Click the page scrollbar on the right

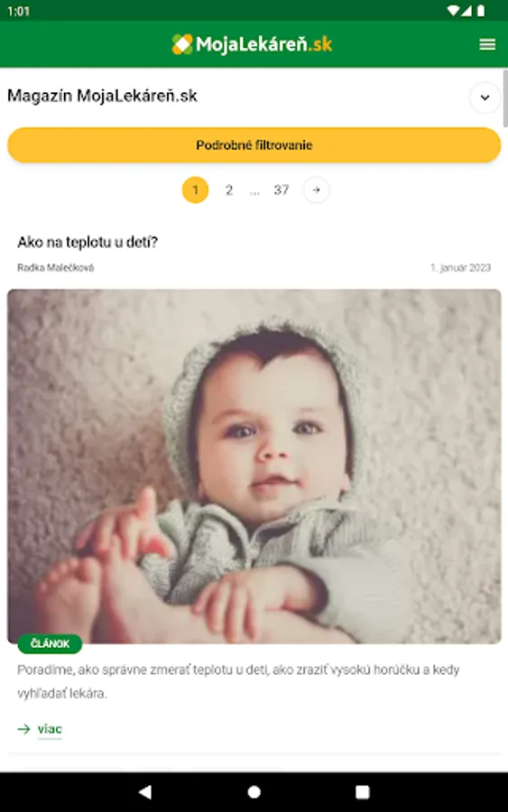click(x=505, y=98)
